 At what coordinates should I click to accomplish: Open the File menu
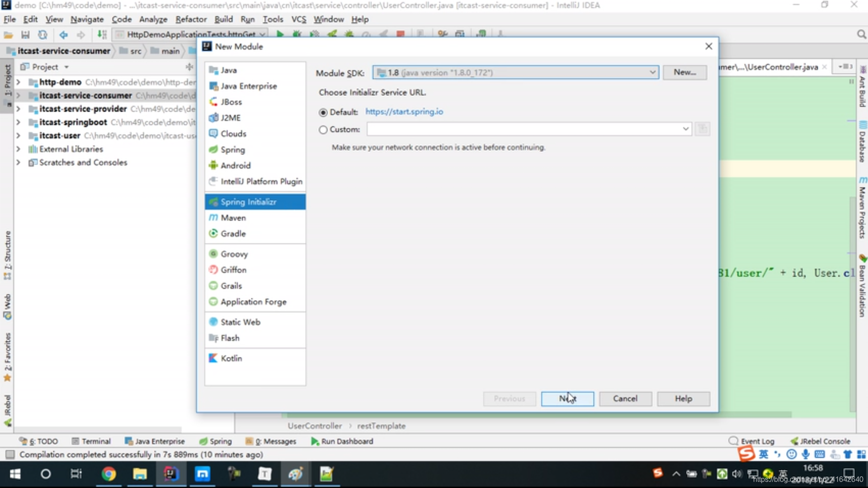(x=9, y=19)
